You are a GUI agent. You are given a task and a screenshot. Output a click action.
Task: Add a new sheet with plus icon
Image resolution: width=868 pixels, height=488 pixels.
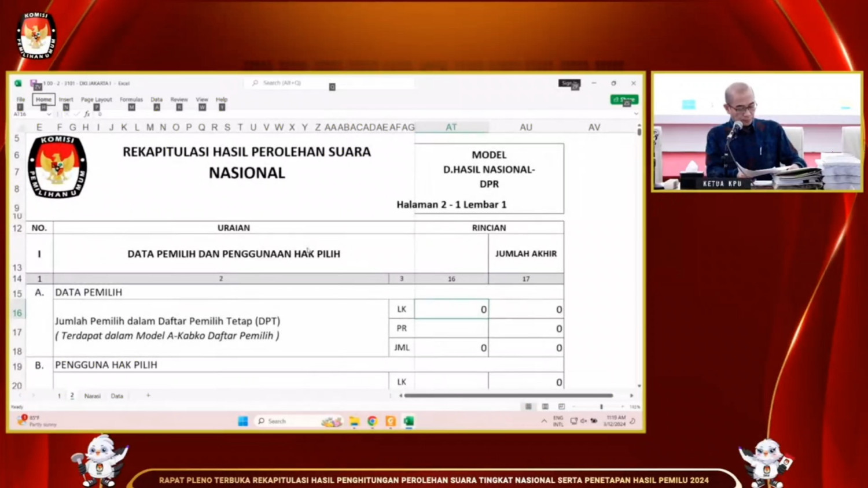(x=148, y=396)
